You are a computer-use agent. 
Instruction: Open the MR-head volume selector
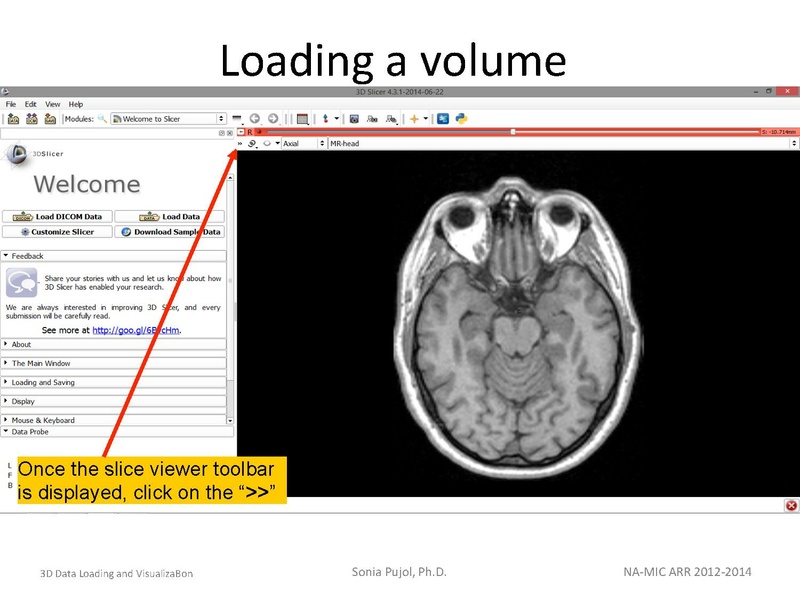click(562, 144)
